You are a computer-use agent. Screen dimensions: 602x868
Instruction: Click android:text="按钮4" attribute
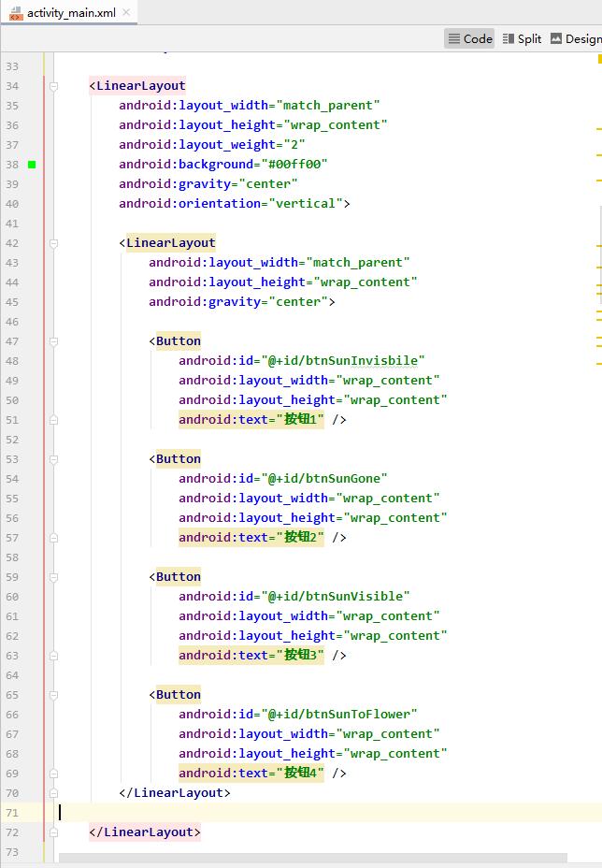(x=251, y=774)
